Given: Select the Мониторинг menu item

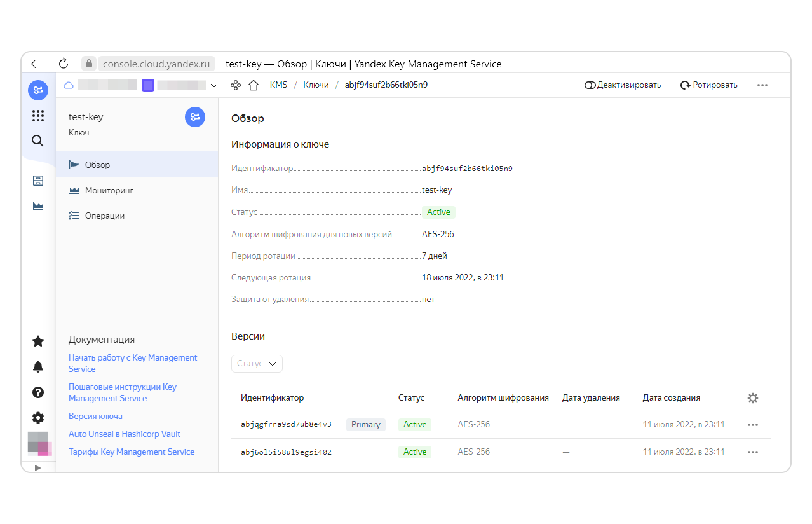Looking at the screenshot, I should coord(137,190).
